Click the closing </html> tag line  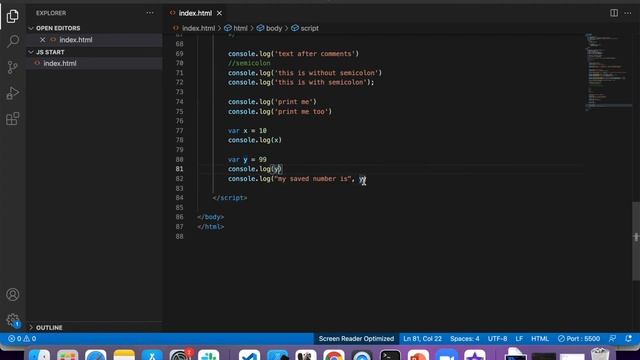coord(210,227)
